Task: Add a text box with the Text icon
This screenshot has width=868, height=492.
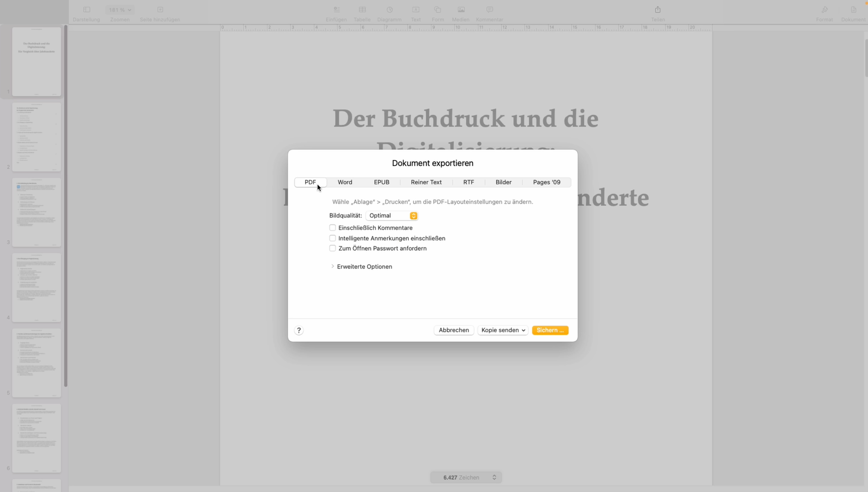Action: 416,10
